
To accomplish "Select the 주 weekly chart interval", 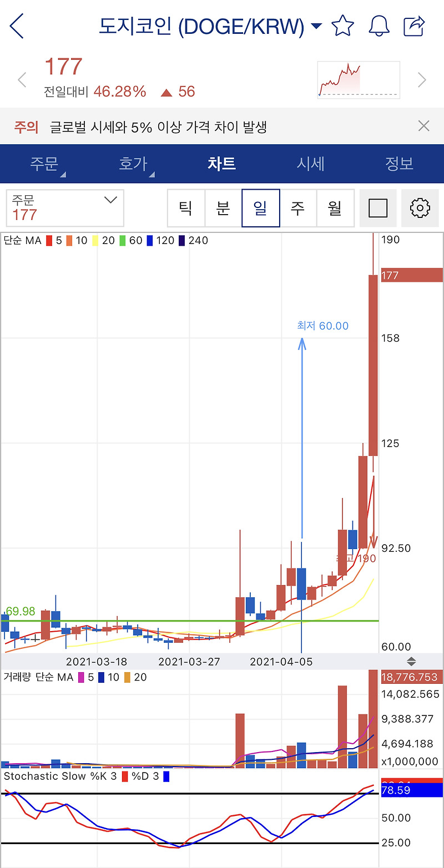I will point(298,208).
